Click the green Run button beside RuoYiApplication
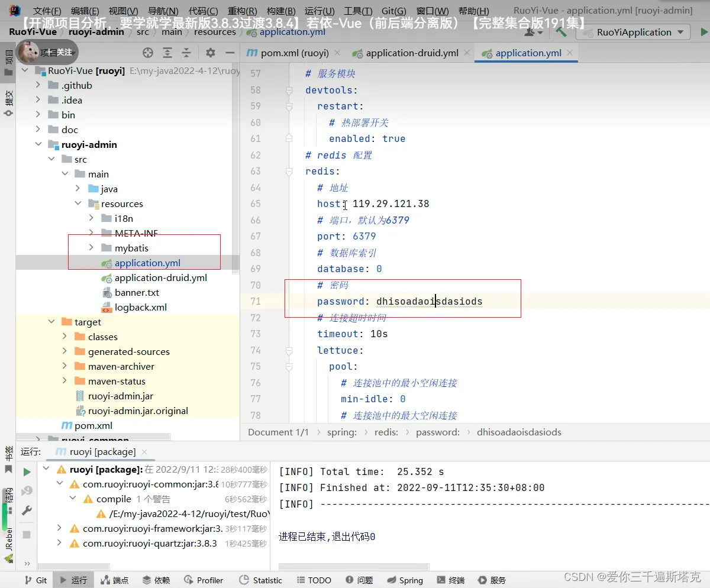 point(703,32)
